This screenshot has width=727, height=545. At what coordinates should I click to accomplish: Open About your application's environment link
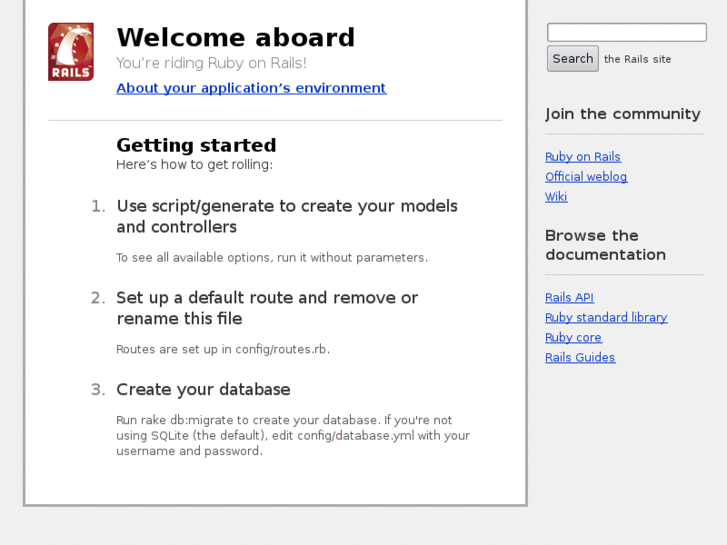[251, 88]
